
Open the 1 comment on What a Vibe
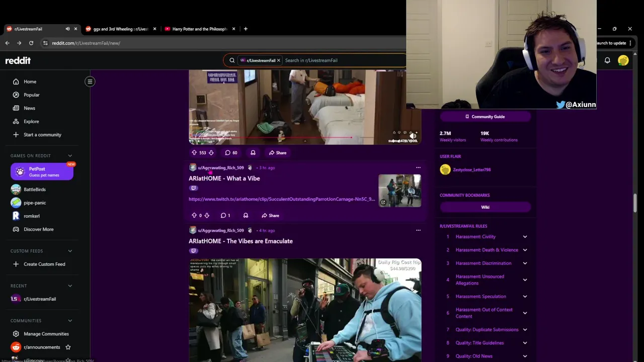[225, 216]
